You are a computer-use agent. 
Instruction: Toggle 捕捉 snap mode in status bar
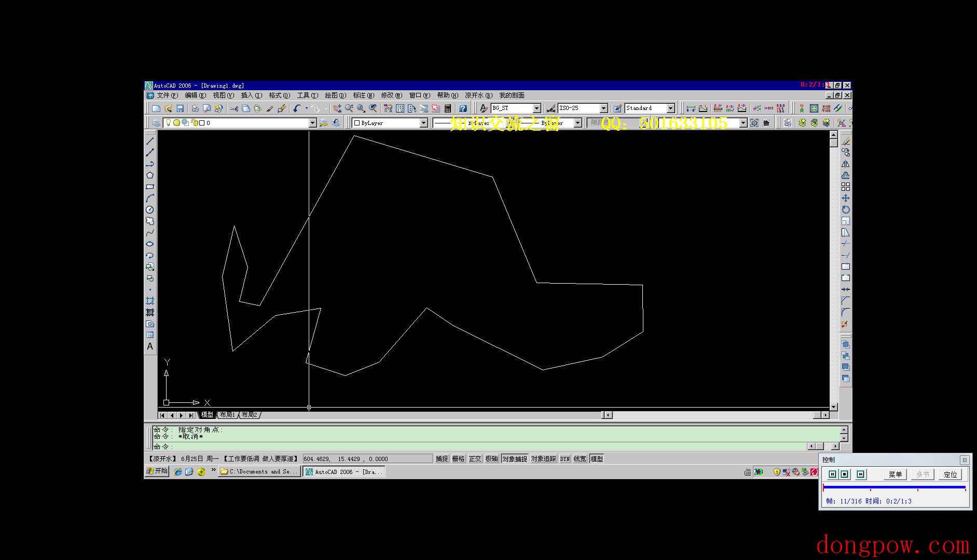442,459
